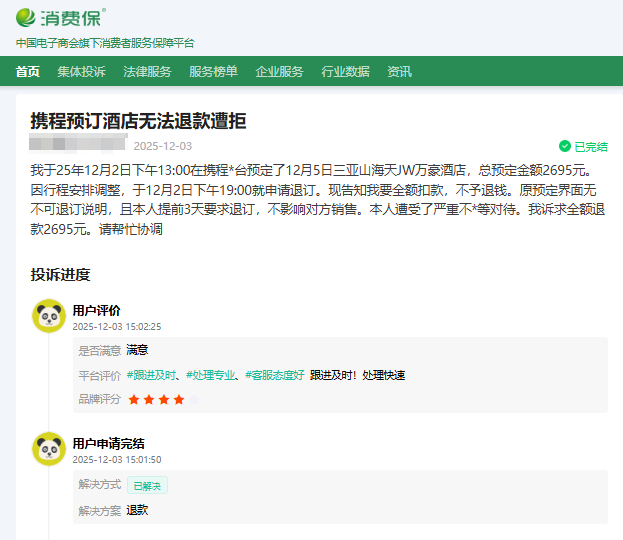
Task: Click the empty fifth rating star
Action: 193,399
